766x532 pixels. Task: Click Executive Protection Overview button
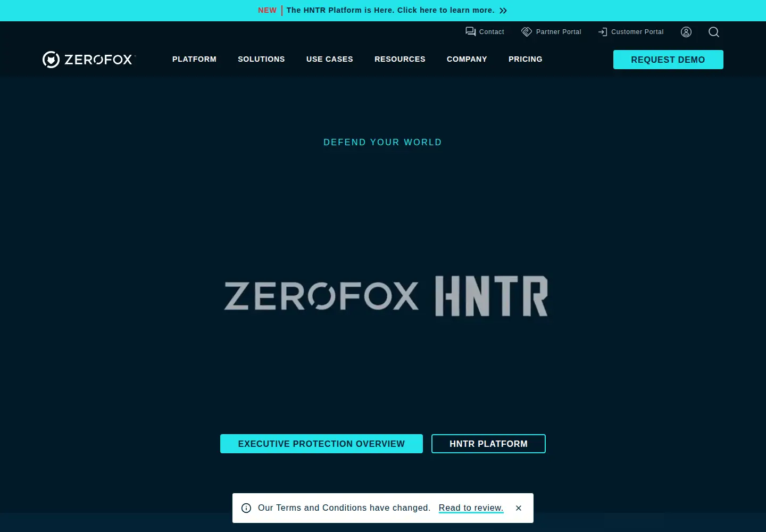coord(321,444)
